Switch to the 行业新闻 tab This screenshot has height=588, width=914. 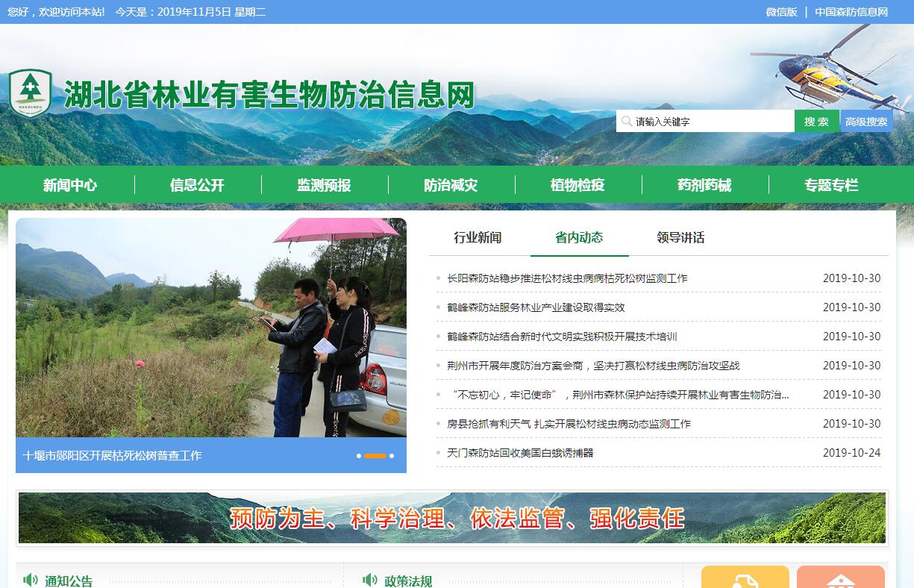point(478,238)
